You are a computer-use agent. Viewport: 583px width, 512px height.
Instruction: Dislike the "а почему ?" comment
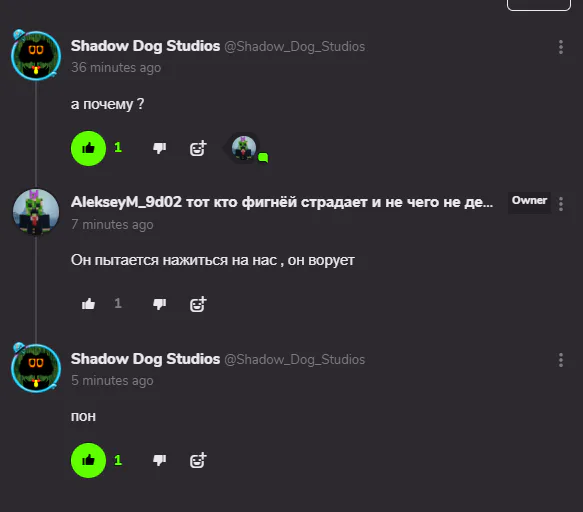pos(160,148)
